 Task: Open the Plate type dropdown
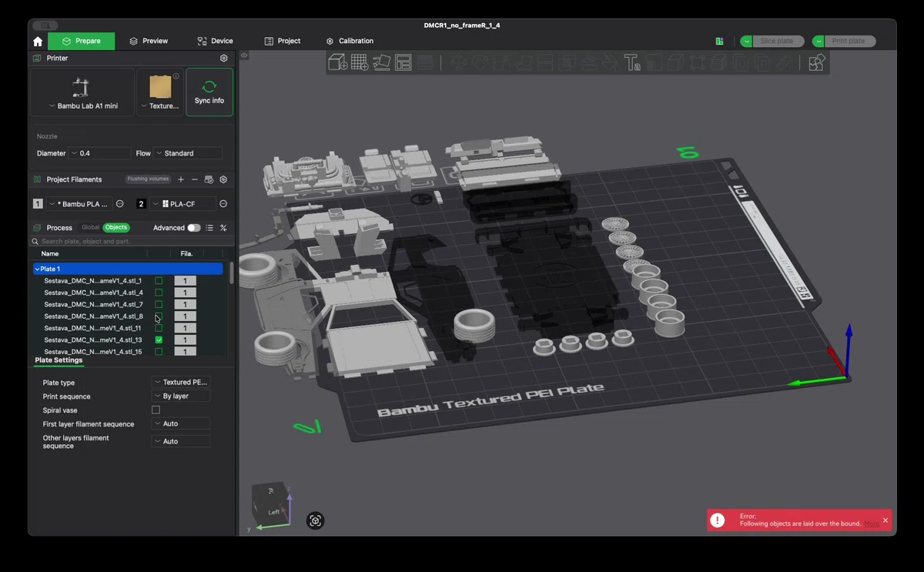(180, 382)
